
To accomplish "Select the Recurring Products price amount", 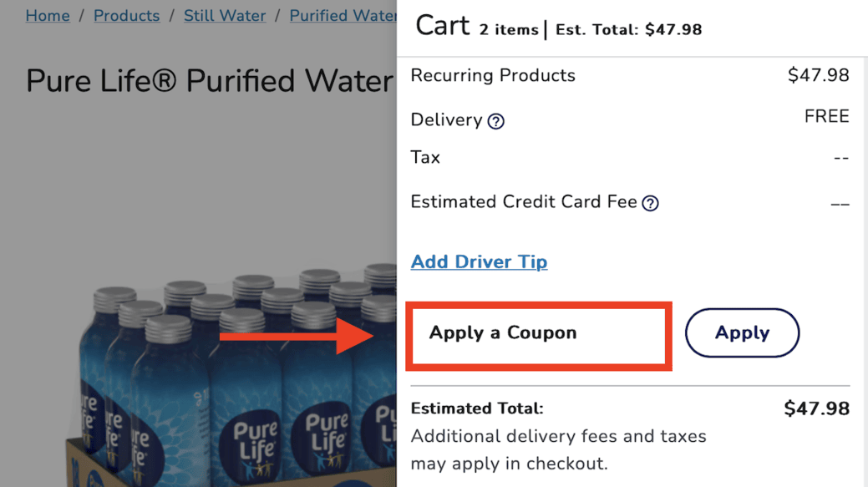I will (818, 75).
